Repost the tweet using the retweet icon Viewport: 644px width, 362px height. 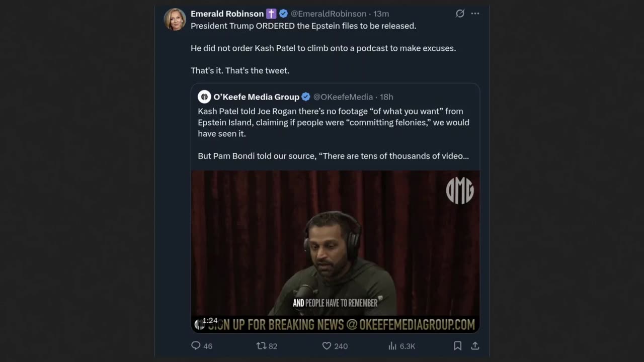pos(261,346)
